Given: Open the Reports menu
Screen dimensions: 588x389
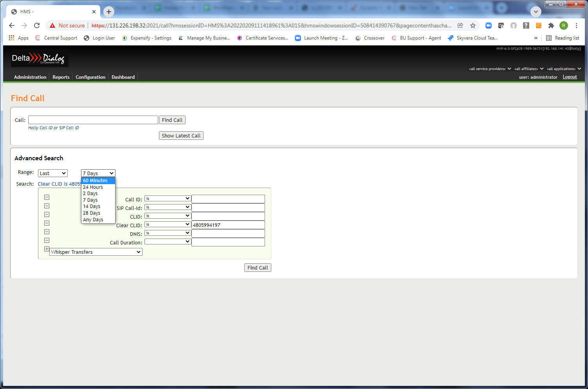Looking at the screenshot, I should (61, 77).
